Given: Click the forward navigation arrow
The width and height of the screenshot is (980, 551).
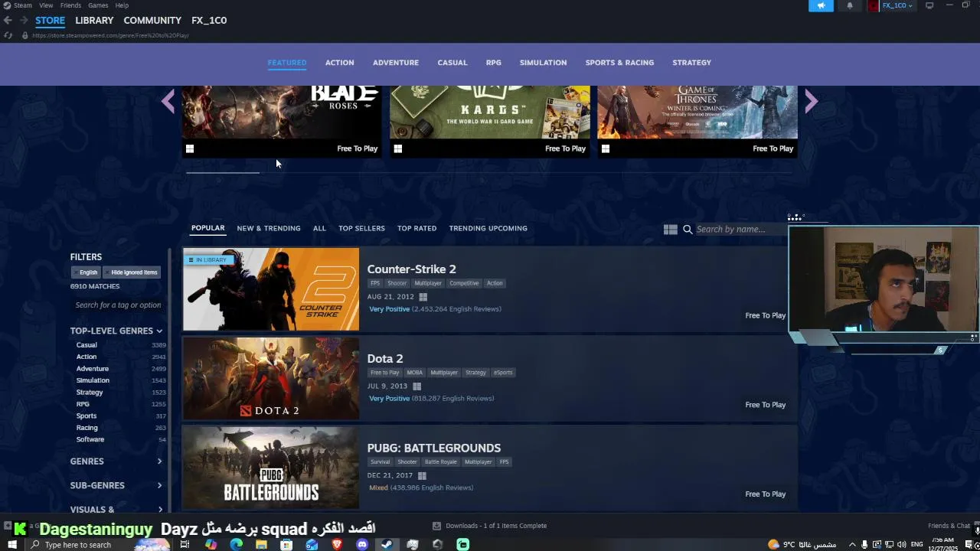Looking at the screenshot, I should 23,21.
